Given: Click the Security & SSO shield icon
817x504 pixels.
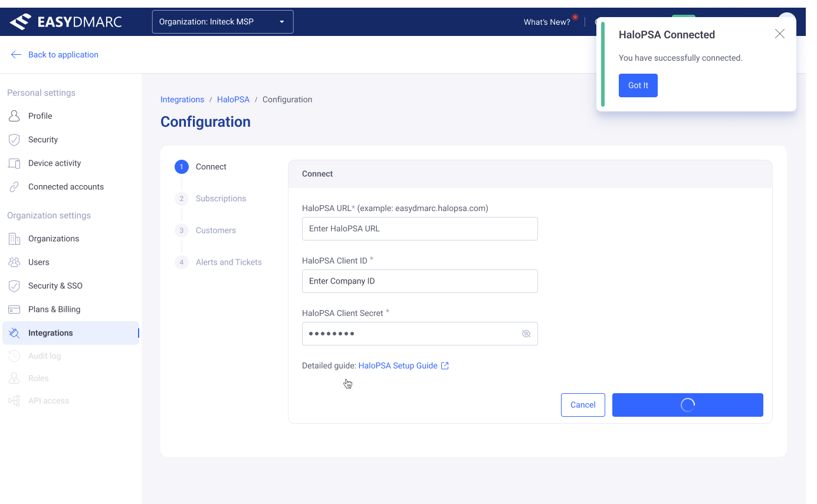Looking at the screenshot, I should click(14, 286).
